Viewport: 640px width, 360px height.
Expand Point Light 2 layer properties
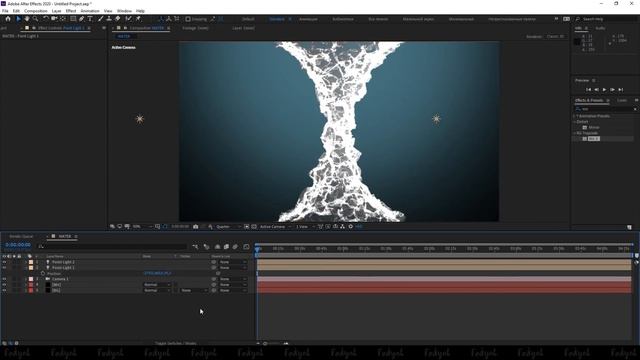pos(26,262)
